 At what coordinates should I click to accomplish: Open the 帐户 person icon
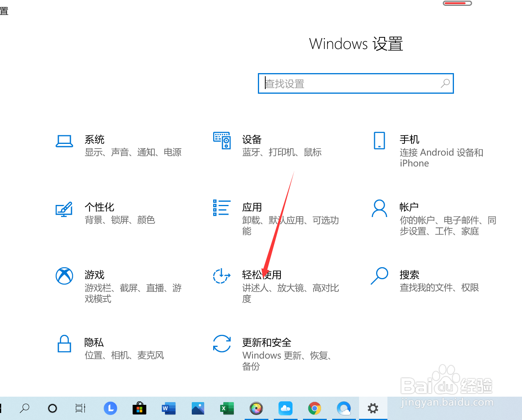tap(379, 208)
